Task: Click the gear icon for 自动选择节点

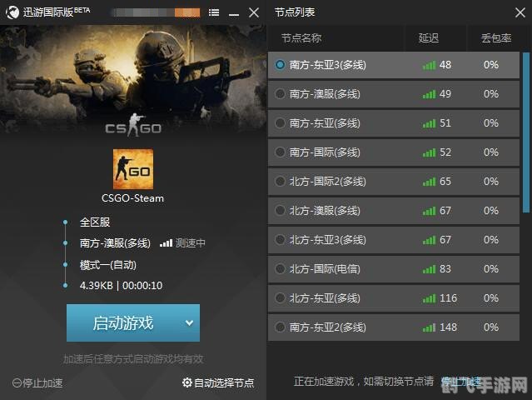Action: (x=187, y=382)
